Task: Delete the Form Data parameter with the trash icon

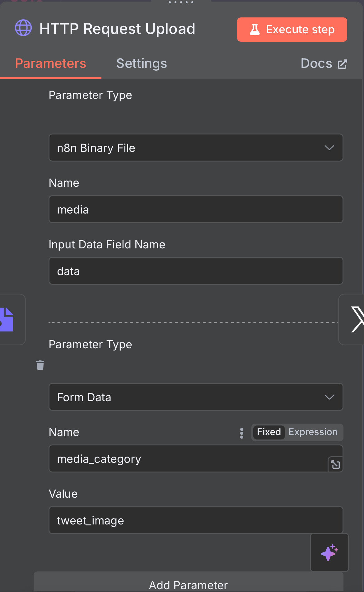Action: point(40,365)
